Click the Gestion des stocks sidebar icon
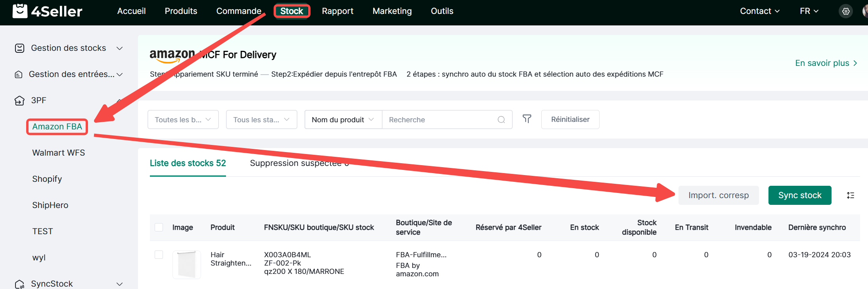The height and width of the screenshot is (289, 868). click(x=19, y=48)
